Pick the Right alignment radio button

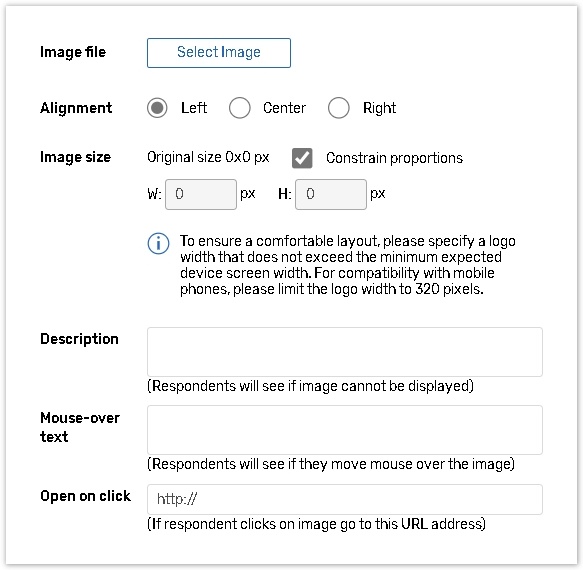[x=338, y=108]
